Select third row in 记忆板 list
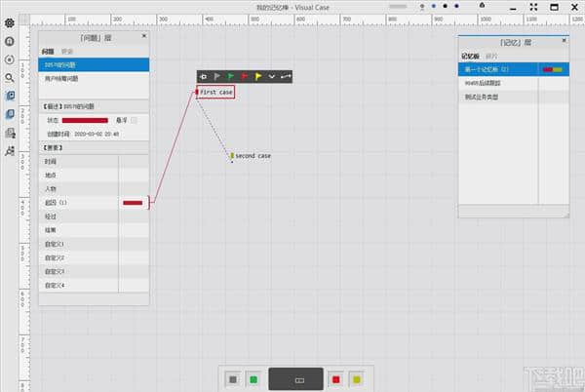This screenshot has width=585, height=392. coord(514,97)
